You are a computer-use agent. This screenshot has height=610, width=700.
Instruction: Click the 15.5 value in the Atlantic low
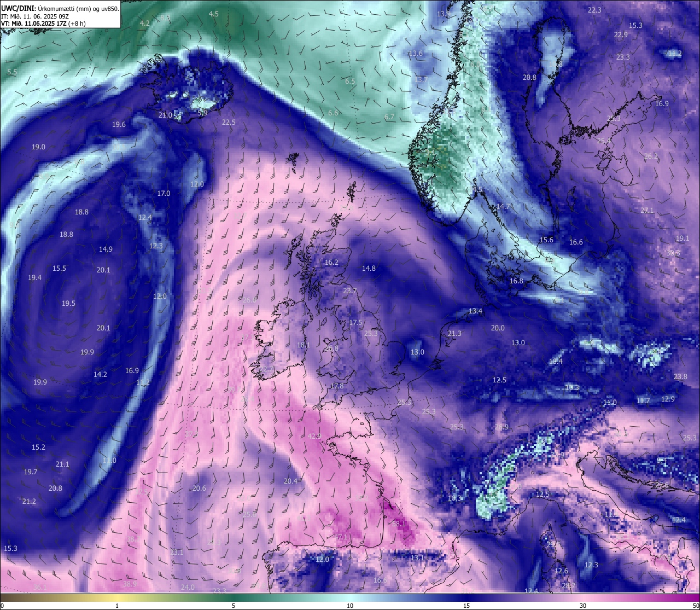[x=59, y=268]
